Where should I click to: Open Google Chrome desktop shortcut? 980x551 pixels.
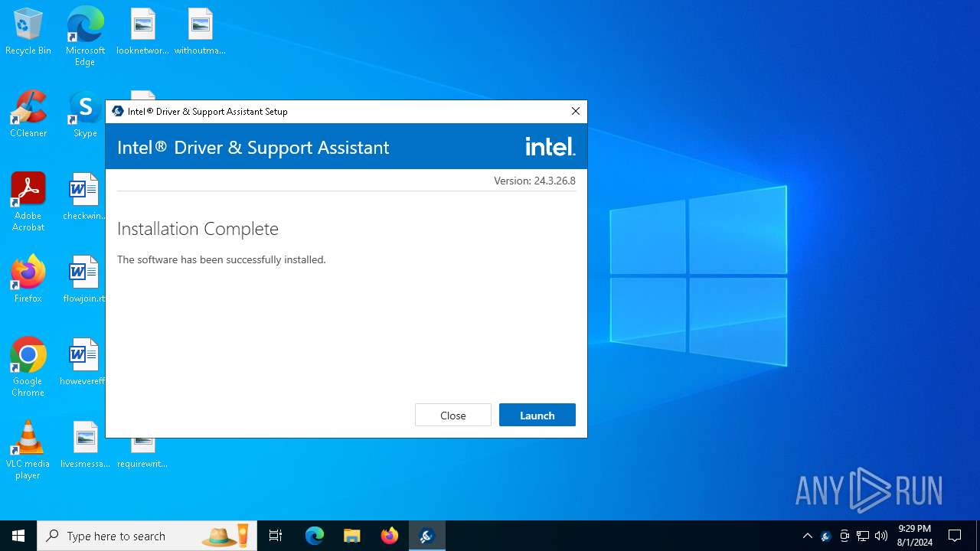point(28,367)
